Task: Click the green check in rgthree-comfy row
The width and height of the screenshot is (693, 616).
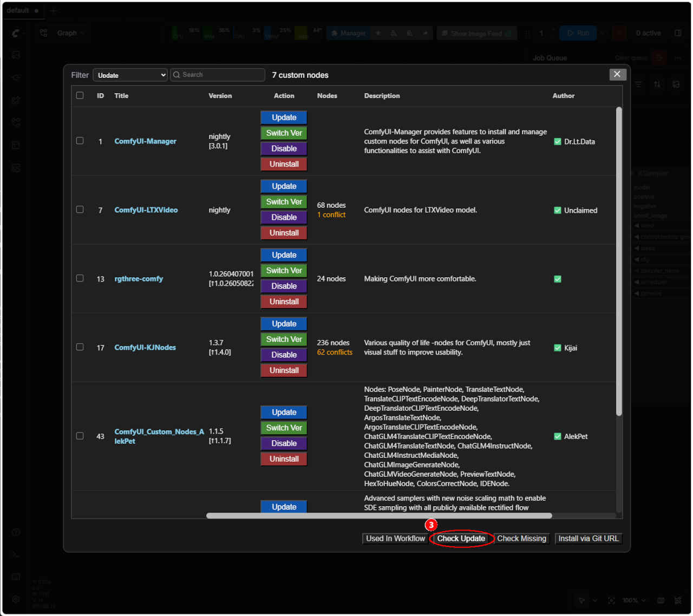Action: tap(558, 279)
